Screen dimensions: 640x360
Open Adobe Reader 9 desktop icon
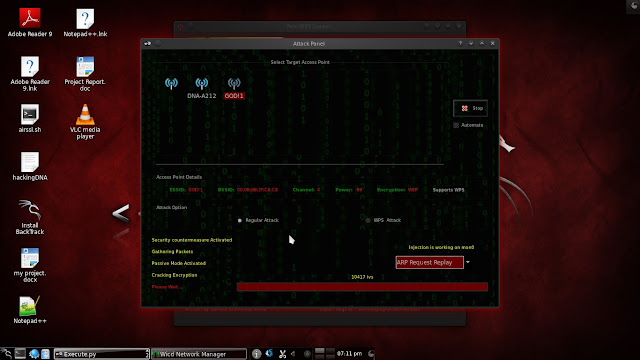pos(30,23)
